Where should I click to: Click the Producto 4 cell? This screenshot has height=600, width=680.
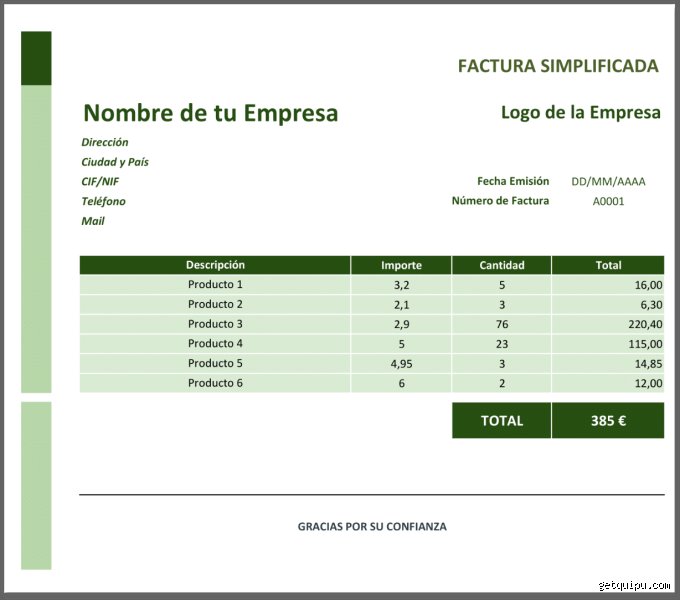[215, 344]
